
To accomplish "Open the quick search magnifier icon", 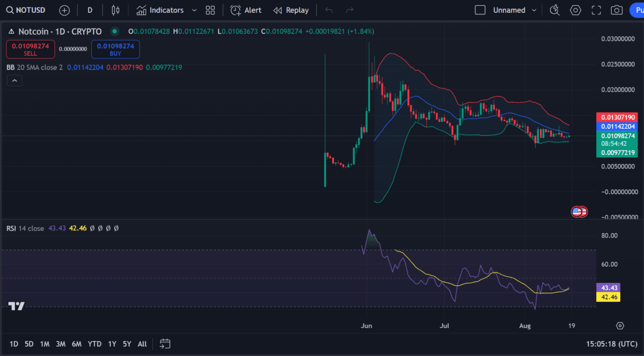I will [x=555, y=10].
